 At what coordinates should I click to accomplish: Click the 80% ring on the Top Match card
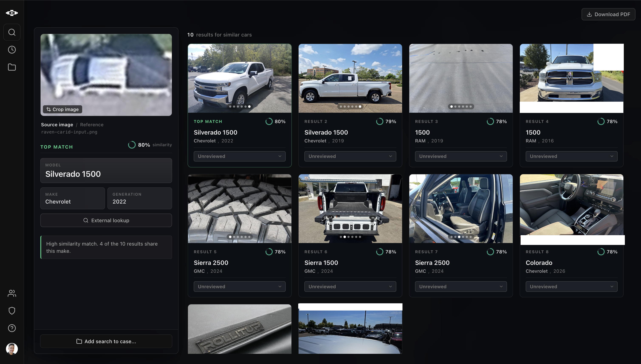click(x=269, y=121)
